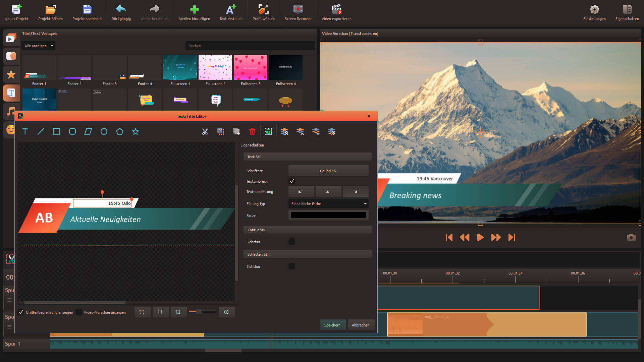Open Screen Recorder from toolbar
Screen dimensions: 644x362
pos(298,12)
